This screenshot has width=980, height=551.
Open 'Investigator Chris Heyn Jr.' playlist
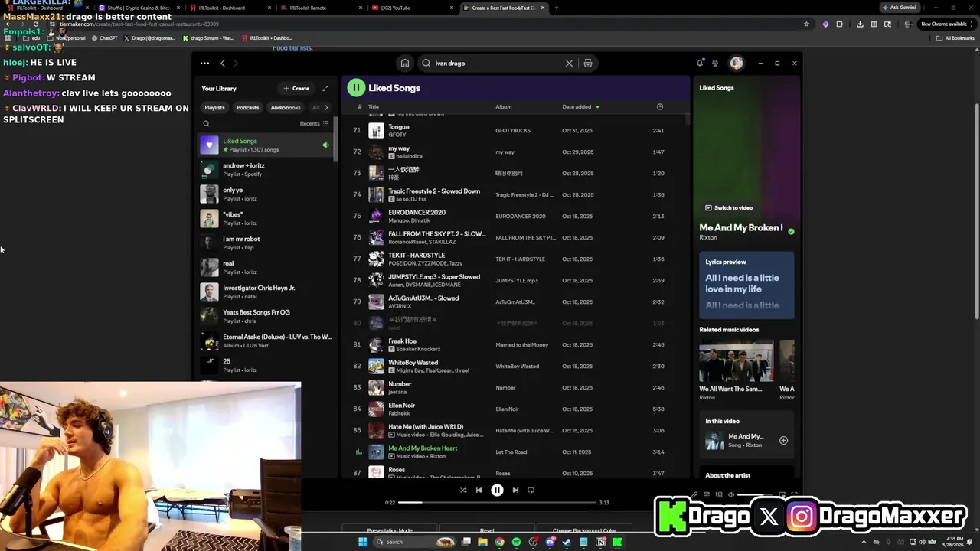coord(265,292)
